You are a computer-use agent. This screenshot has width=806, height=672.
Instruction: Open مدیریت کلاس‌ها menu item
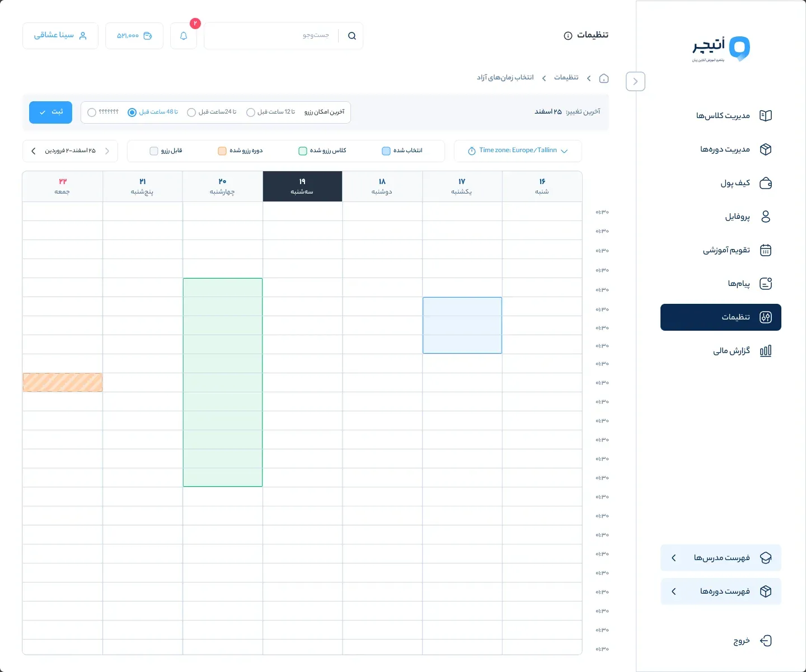pyautogui.click(x=721, y=116)
